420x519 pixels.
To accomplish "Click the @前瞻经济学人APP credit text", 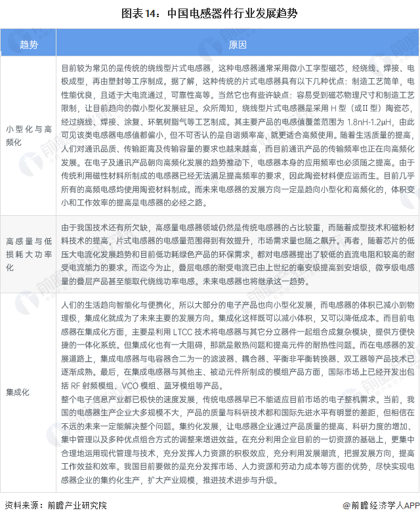I will [381, 505].
